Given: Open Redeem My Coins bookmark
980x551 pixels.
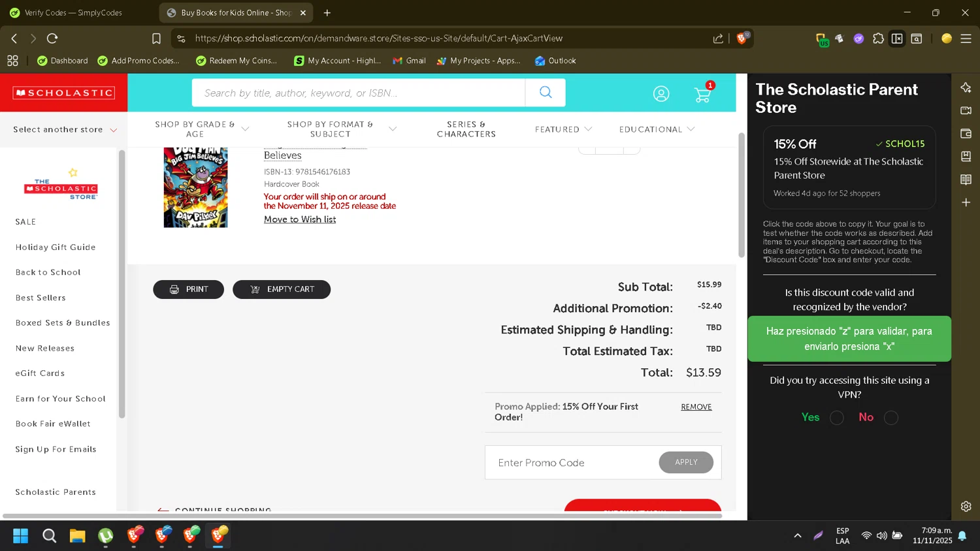Looking at the screenshot, I should [237, 61].
